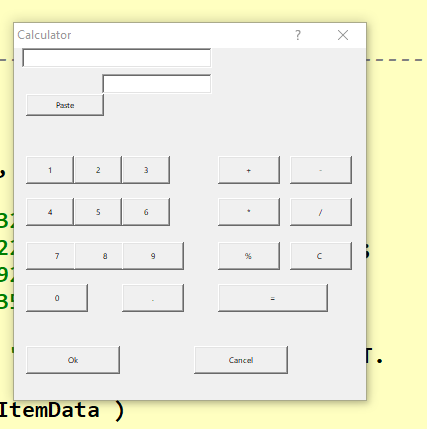Click the digit 2 button
The height and width of the screenshot is (429, 427).
point(98,170)
